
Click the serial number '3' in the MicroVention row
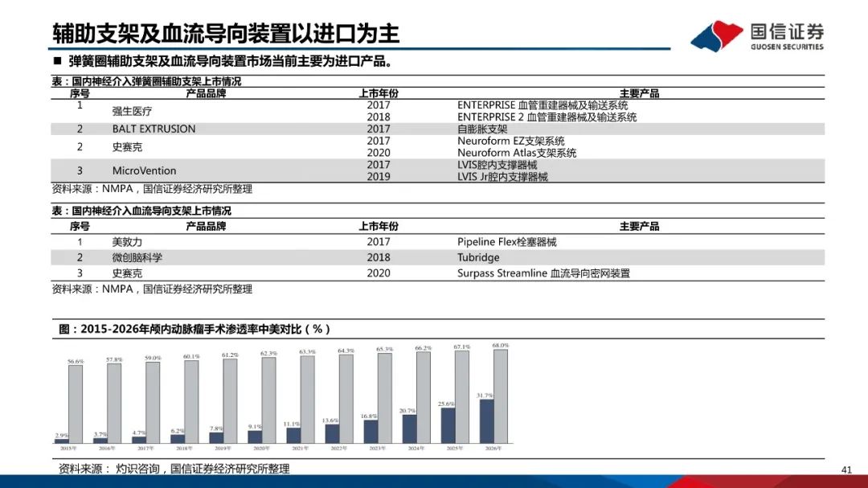(80, 170)
